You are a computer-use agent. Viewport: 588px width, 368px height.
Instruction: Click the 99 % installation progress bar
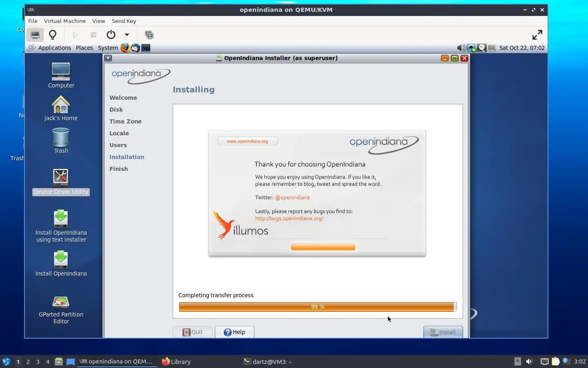point(318,307)
